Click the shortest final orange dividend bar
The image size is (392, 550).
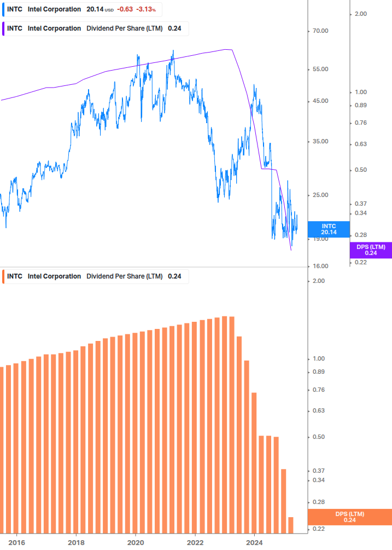coord(291,525)
